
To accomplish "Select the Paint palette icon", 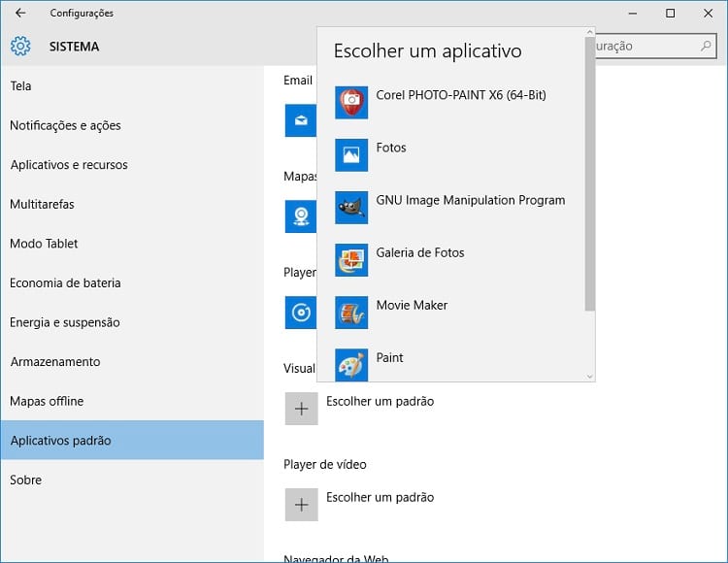I will [x=351, y=365].
